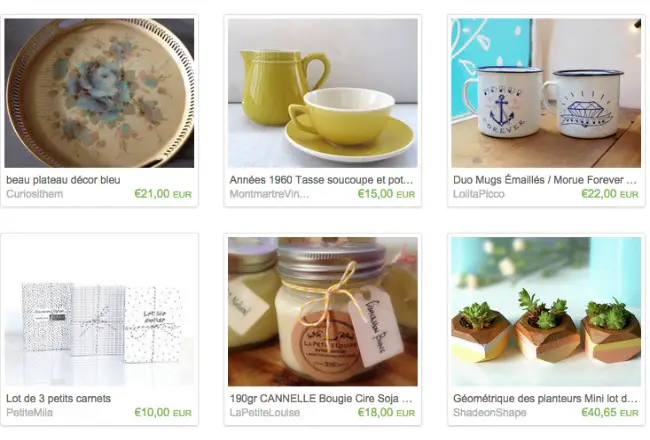Click the 'Duo Mugs Émaillés / Morue Forever' title
This screenshot has width=650, height=440.
tap(545, 180)
